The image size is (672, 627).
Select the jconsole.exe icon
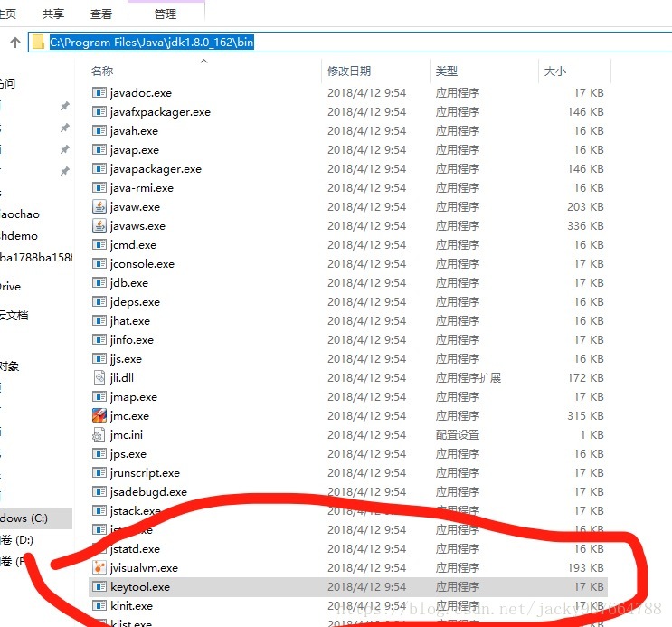point(99,264)
